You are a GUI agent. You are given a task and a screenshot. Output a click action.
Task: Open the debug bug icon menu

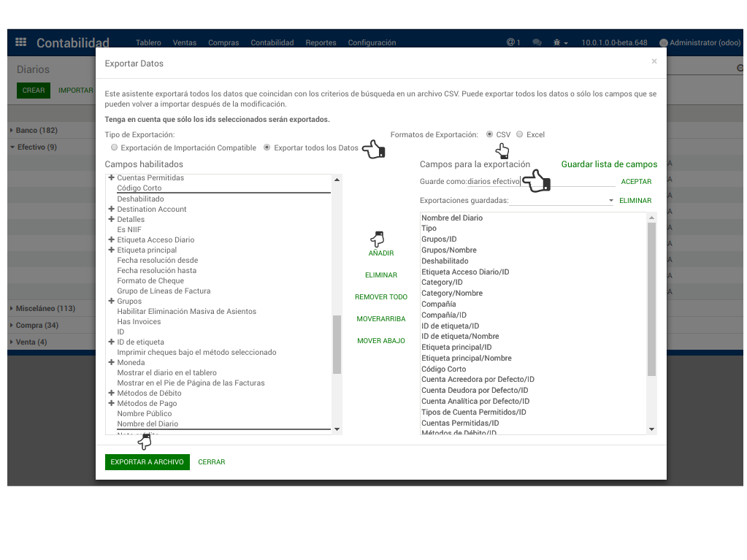[x=559, y=43]
